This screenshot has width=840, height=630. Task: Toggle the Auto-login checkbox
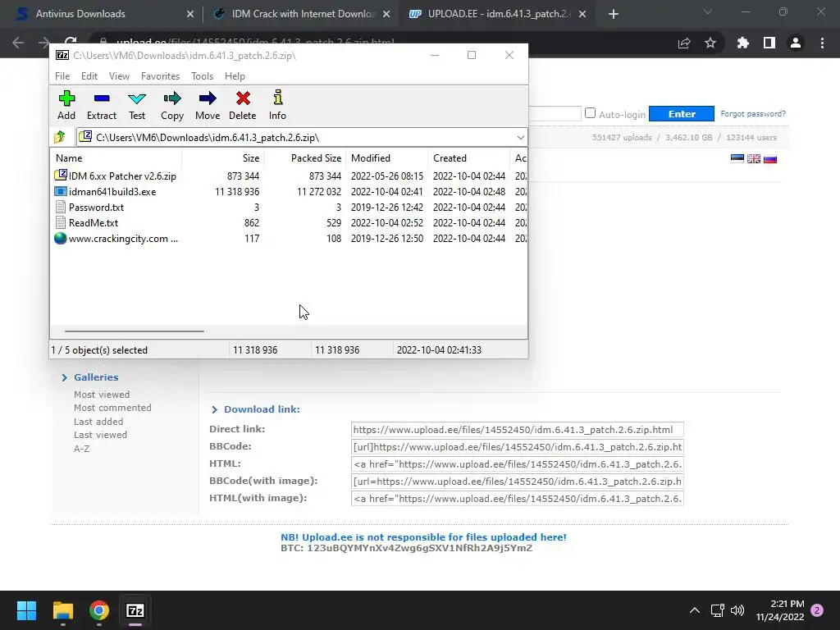pos(590,113)
